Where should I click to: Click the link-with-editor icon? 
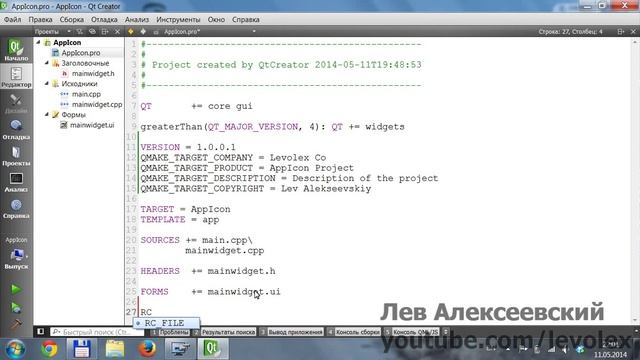coord(92,31)
